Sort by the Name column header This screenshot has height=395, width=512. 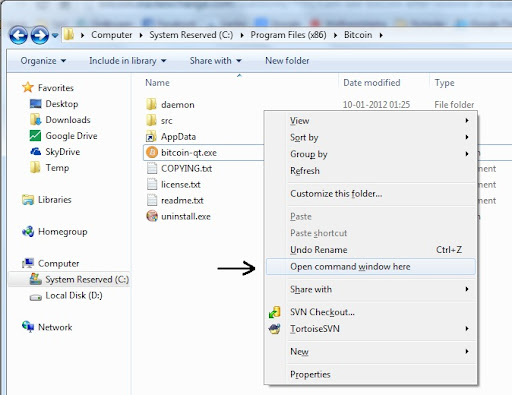click(157, 83)
